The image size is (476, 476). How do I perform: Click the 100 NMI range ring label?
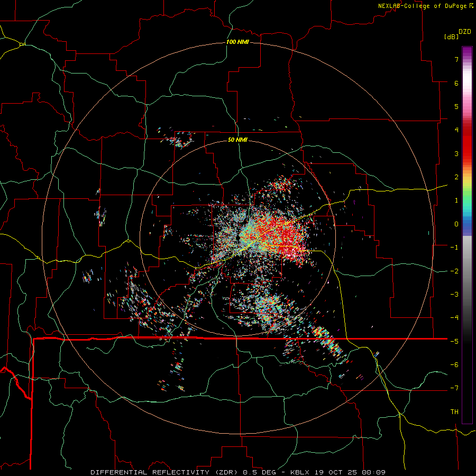pos(237,42)
